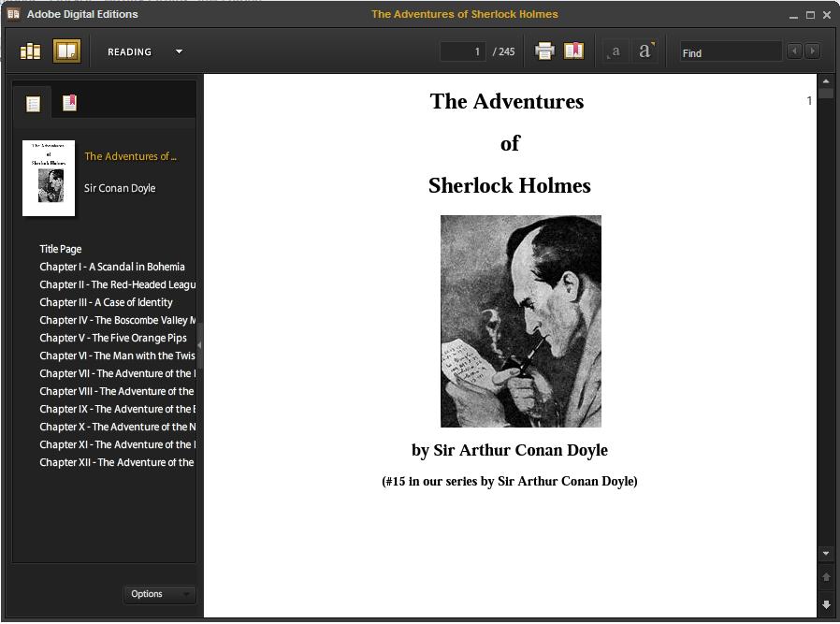Viewport: 840px width, 624px height.
Task: Click the vertical scrollbar thumb
Action: pyautogui.click(x=826, y=94)
